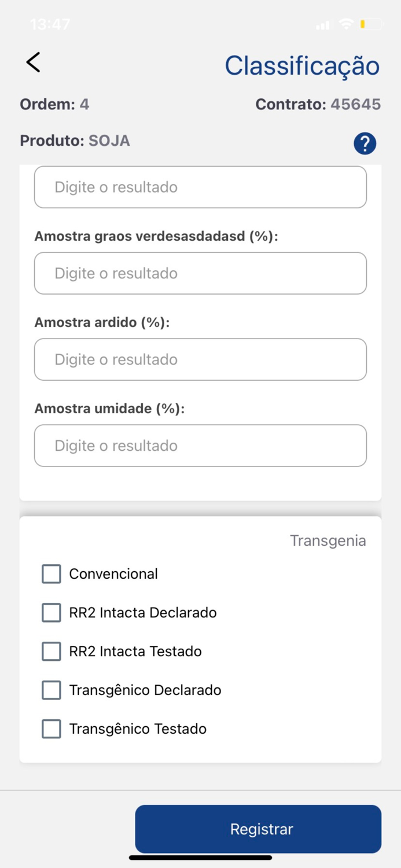Tap the cellular signal bars icon
401x868 pixels.
pos(322,24)
